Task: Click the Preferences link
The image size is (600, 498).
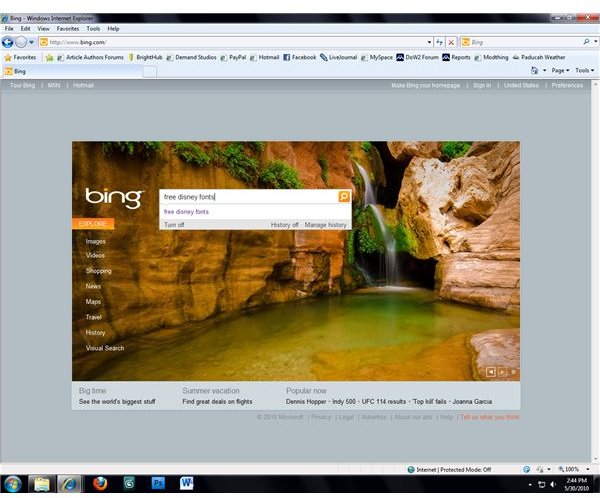Action: coord(567,85)
